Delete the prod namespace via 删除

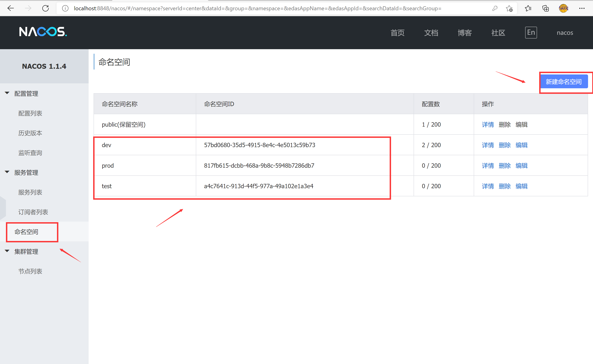[505, 165]
